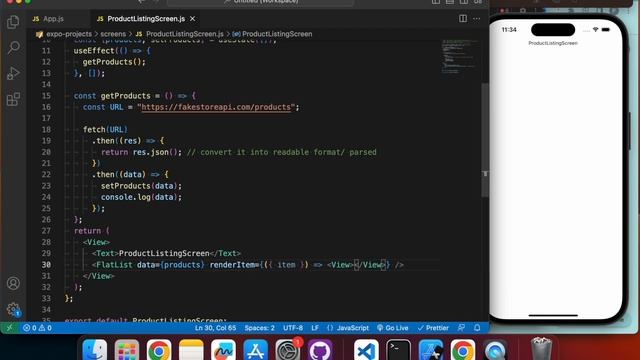Click the code minimap
Image resolution: width=640 pixels, height=360 pixels.
coord(460,57)
